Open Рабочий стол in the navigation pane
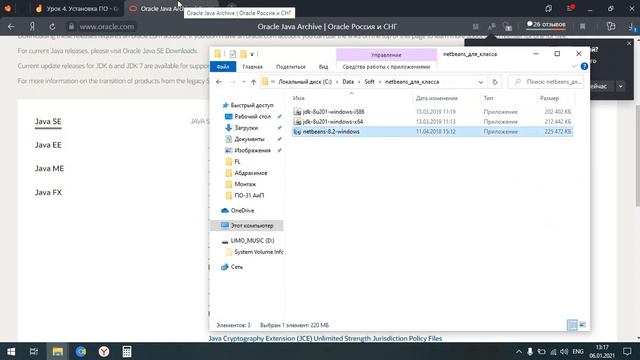Image resolution: width=640 pixels, height=360 pixels. pos(252,117)
